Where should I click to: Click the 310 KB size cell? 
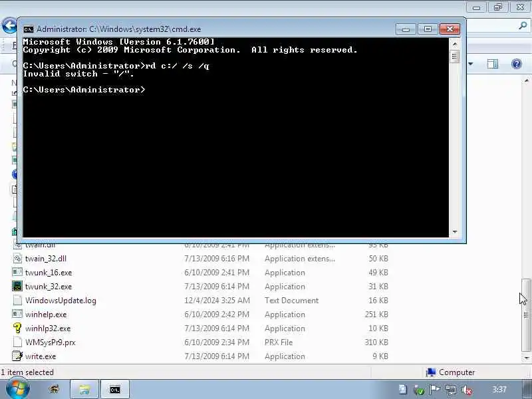tap(376, 342)
